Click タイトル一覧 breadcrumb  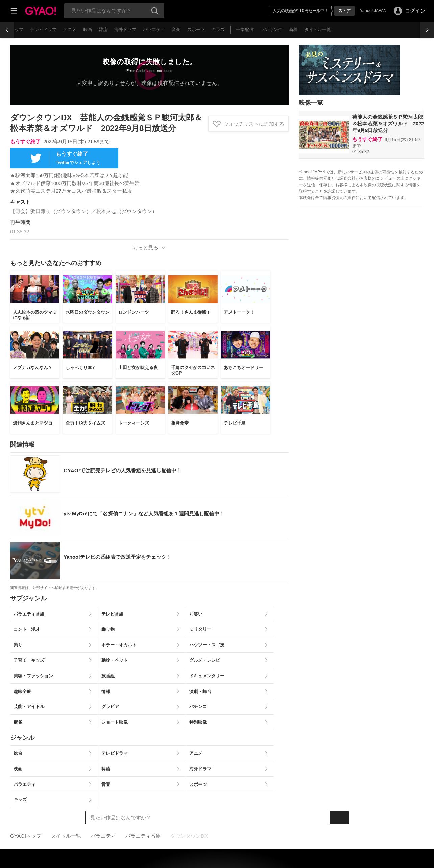[x=66, y=836]
